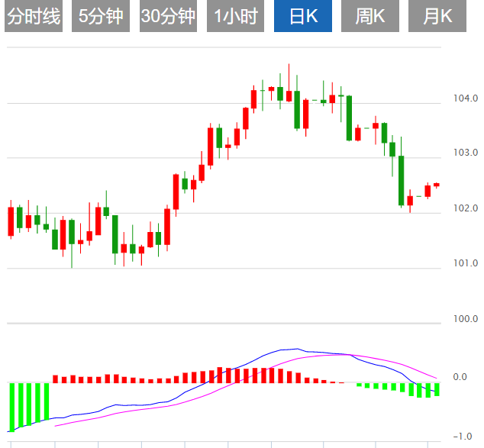Image resolution: width=484 pixels, height=448 pixels.
Task: Select the first candlestick on the far left
Action: [x=11, y=221]
